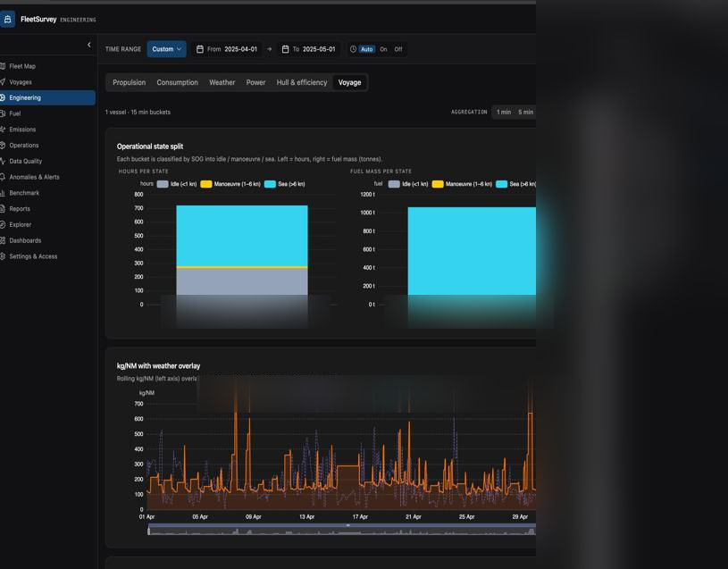The width and height of the screenshot is (728, 569).
Task: Open the Data Quality sidebar icon
Action: pos(3,161)
